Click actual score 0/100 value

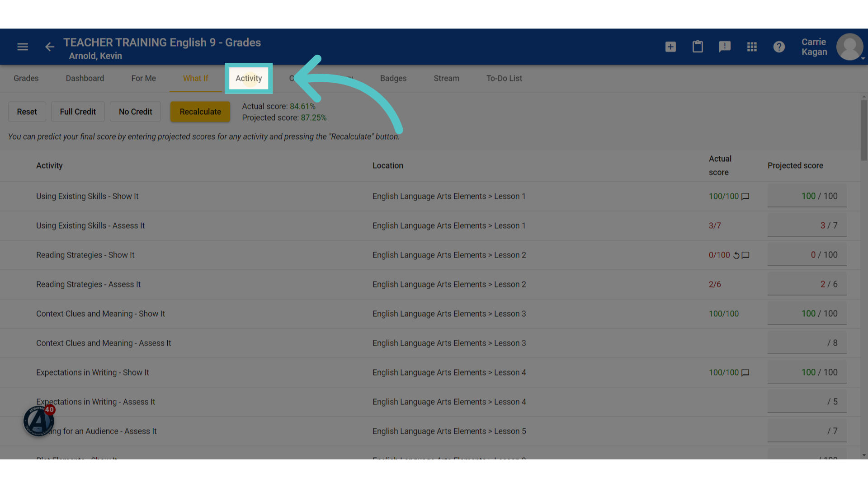click(x=719, y=255)
